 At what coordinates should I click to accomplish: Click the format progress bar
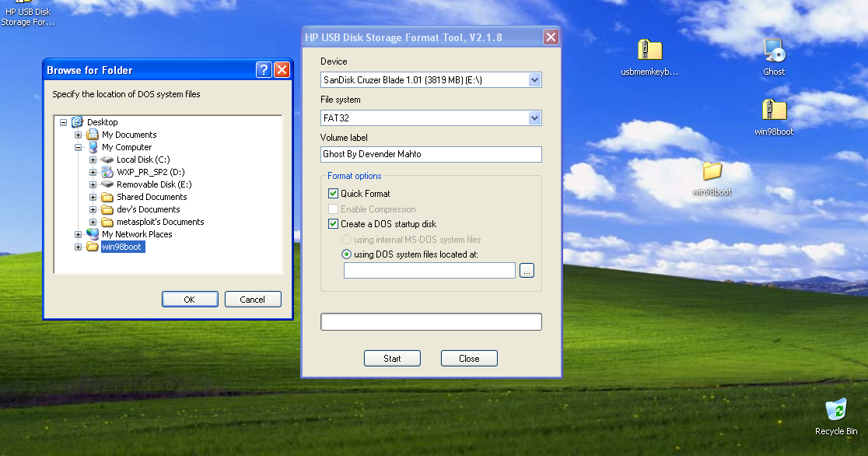[x=431, y=322]
